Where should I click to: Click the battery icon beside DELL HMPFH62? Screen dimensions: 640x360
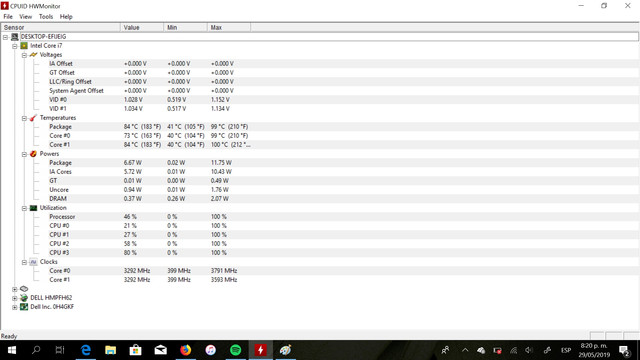24,298
